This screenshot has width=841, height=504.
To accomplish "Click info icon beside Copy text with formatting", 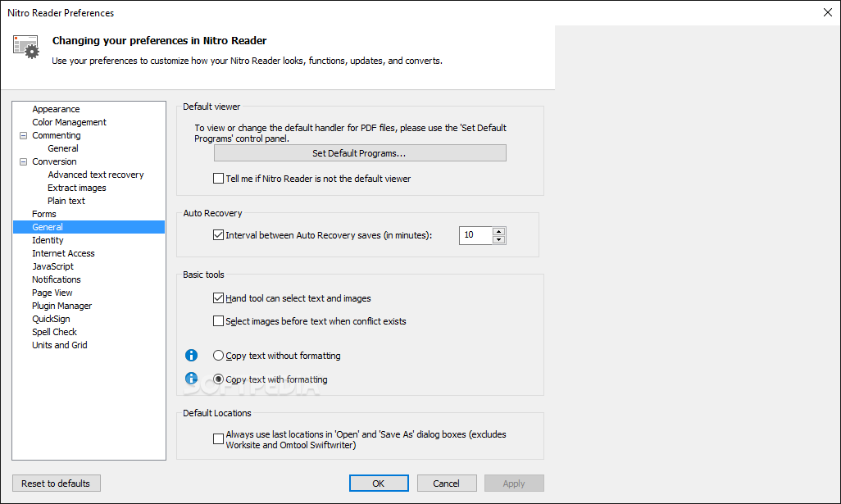I will pyautogui.click(x=191, y=379).
